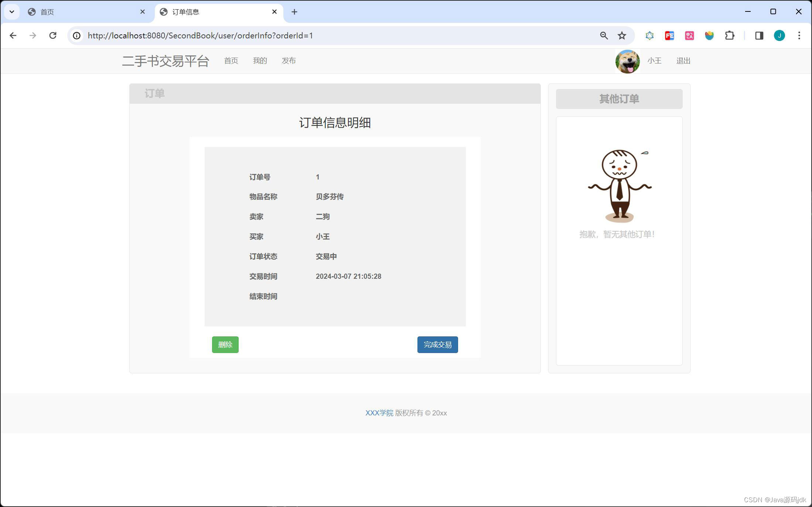The width and height of the screenshot is (812, 507).
Task: Open the 我的 navigation menu item
Action: coord(260,61)
